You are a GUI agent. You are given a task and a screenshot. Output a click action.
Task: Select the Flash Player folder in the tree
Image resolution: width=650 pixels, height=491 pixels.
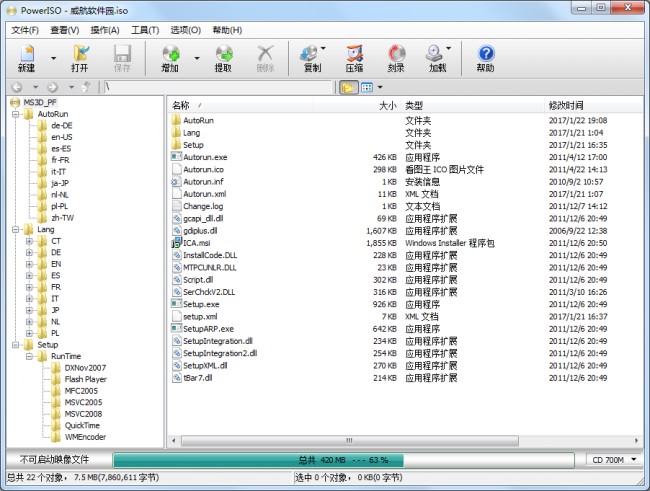tap(85, 379)
